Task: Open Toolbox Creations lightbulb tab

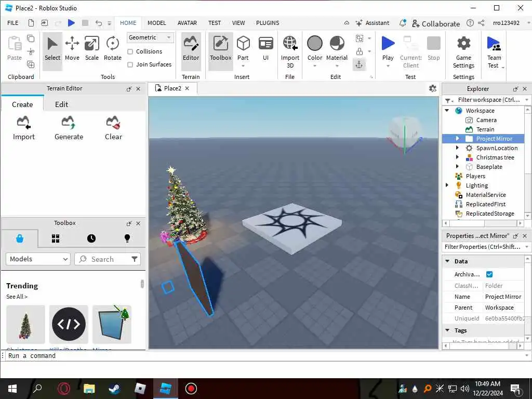Action: 127,238
